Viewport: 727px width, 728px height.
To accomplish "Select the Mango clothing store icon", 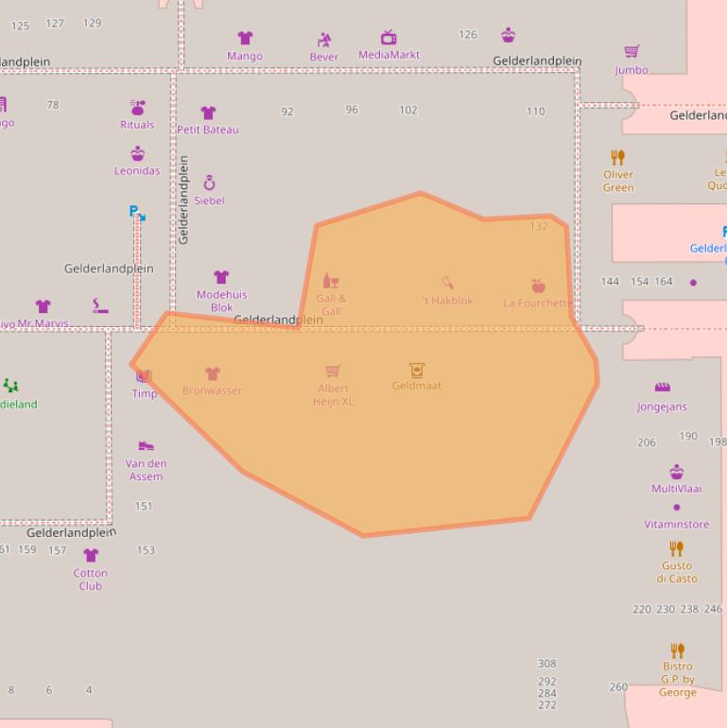I will tap(245, 39).
